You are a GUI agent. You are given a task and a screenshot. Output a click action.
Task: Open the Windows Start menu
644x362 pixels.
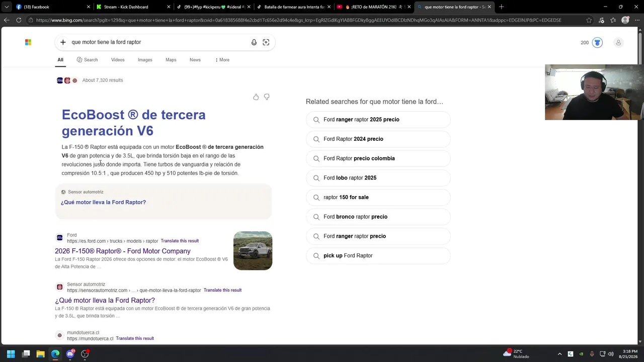click(11, 354)
